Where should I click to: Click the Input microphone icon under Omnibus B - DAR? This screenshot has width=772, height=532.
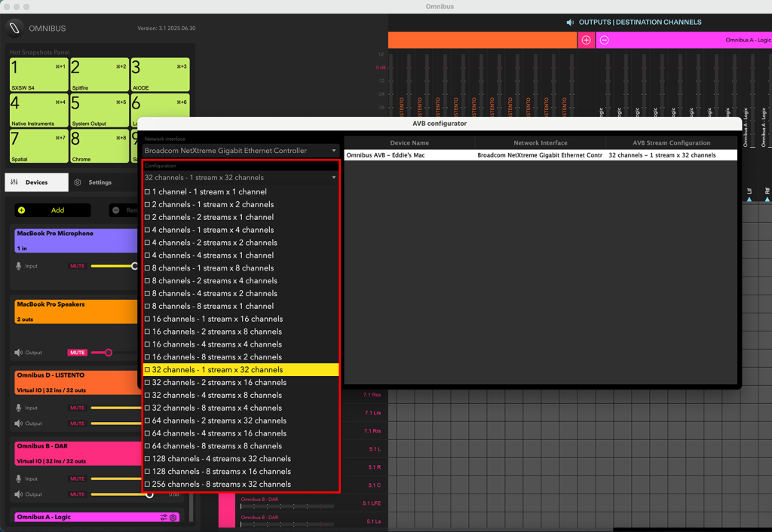[18, 478]
